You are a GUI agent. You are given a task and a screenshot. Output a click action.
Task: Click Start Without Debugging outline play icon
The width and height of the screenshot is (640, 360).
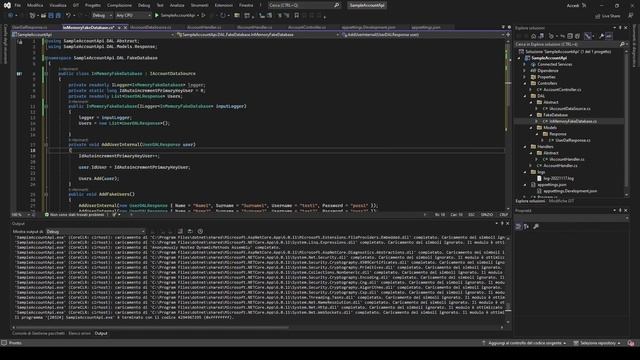pyautogui.click(x=203, y=16)
